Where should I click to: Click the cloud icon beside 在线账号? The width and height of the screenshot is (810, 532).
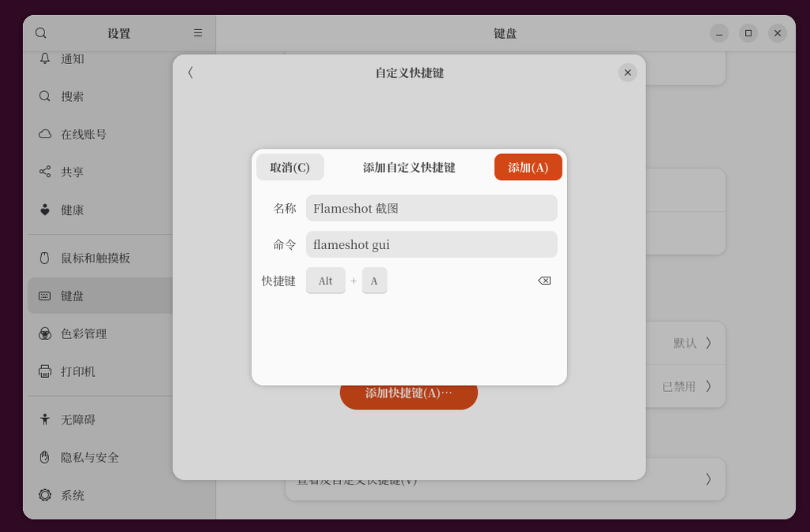coord(45,134)
